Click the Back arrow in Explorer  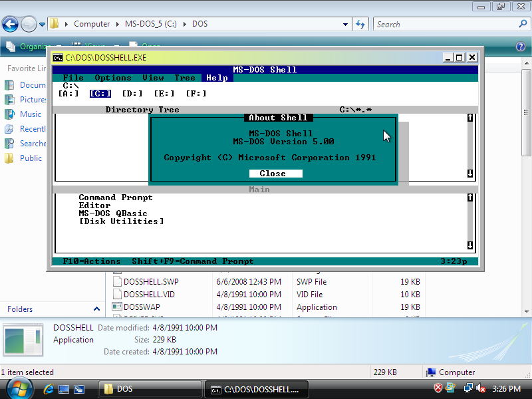10,25
